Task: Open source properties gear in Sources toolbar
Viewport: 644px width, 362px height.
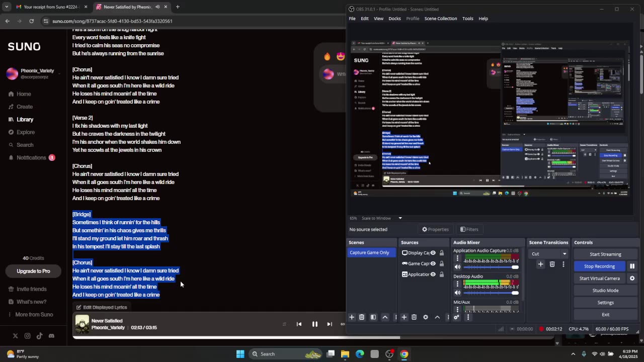Action: pyautogui.click(x=426, y=317)
